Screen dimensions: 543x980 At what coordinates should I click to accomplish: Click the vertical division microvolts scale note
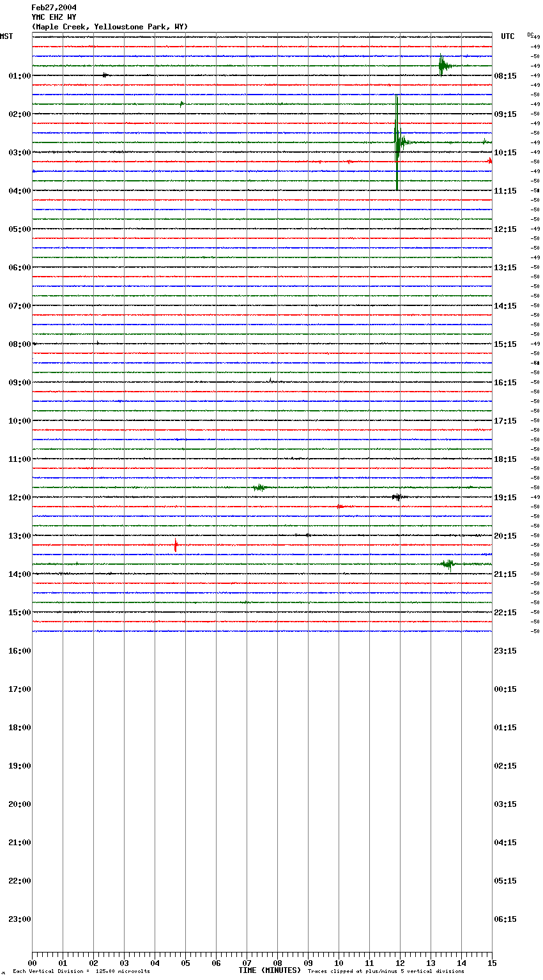pyautogui.click(x=81, y=971)
